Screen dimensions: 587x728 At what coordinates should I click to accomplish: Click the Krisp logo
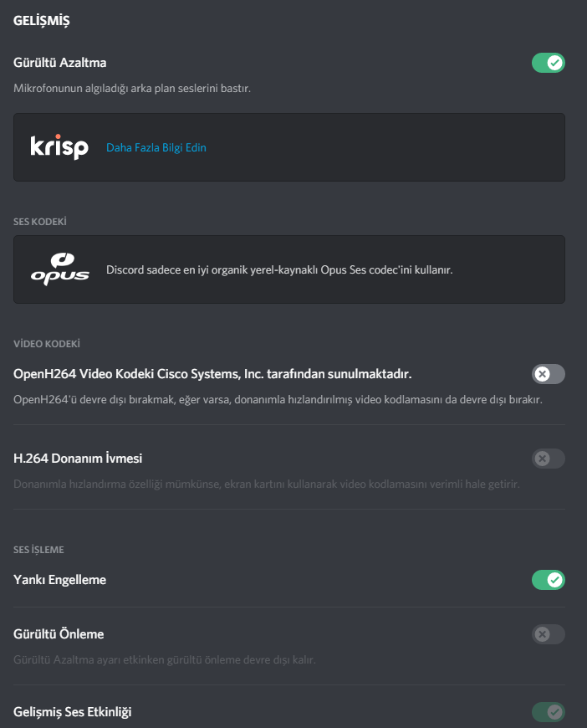coord(59,147)
